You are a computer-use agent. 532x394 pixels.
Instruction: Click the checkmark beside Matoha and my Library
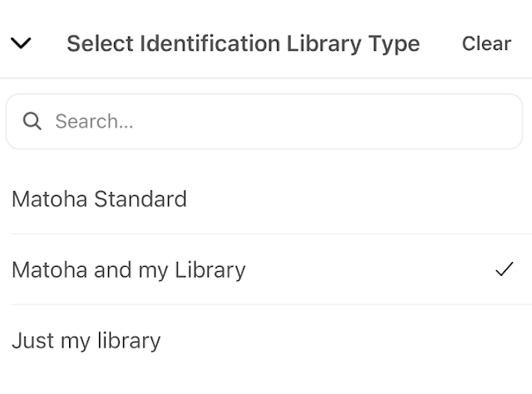pyautogui.click(x=504, y=269)
